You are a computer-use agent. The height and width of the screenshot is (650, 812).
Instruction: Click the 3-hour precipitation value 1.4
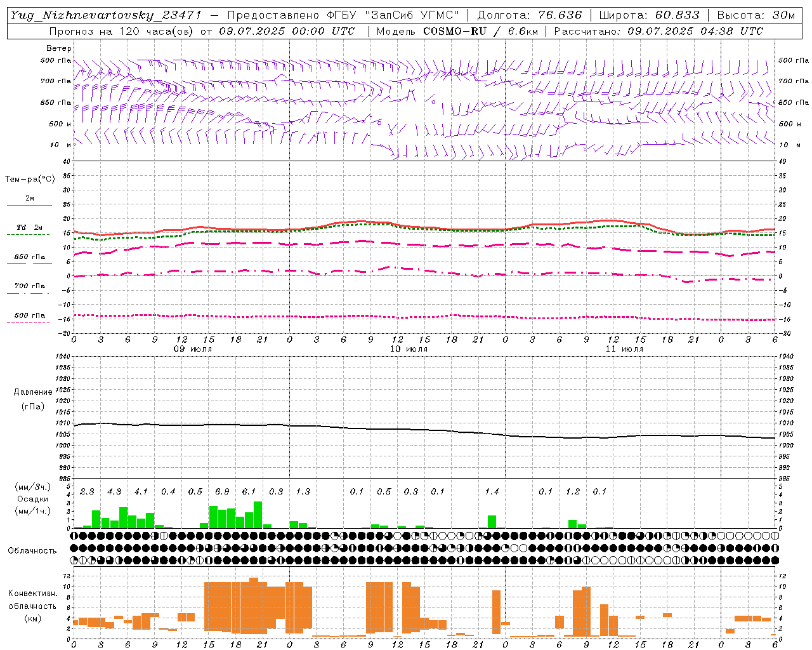click(492, 491)
